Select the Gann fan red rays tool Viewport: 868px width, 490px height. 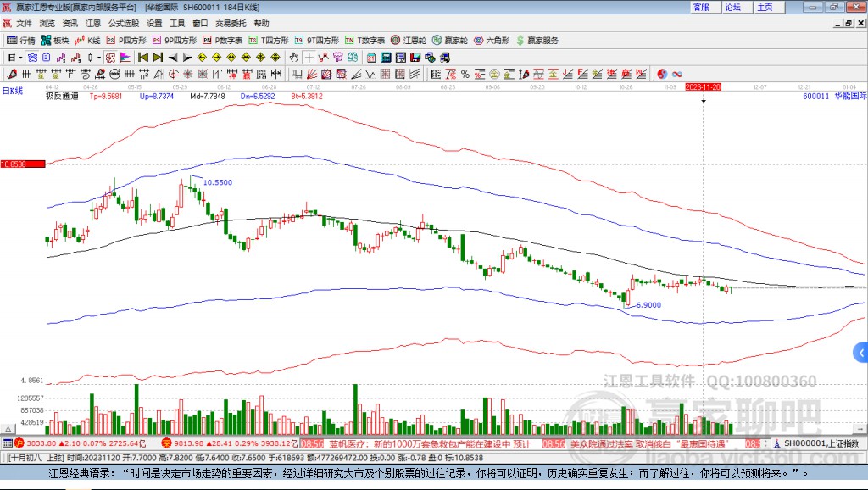(x=312, y=75)
